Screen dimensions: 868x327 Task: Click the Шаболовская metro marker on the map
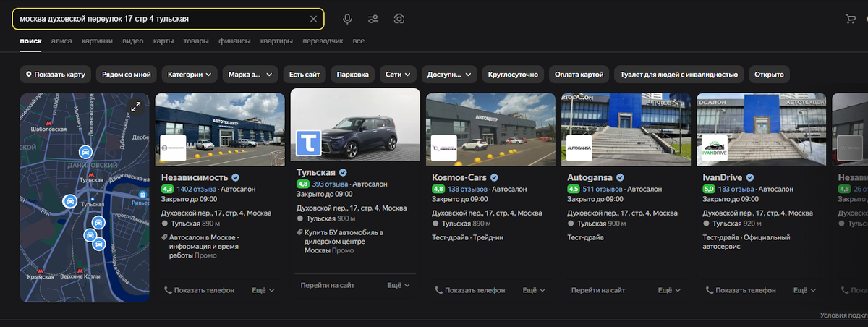(49, 122)
